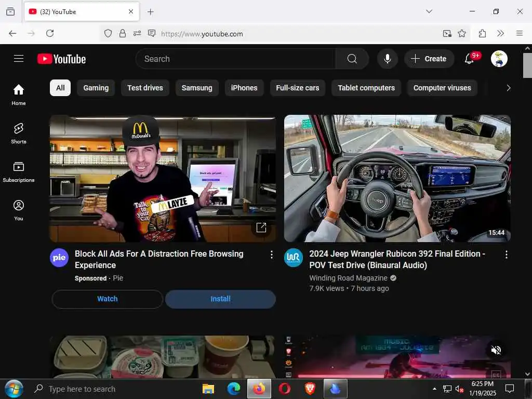
Task: Open 2024 Jeep Wrangler Rubicon video title
Action: (397, 260)
